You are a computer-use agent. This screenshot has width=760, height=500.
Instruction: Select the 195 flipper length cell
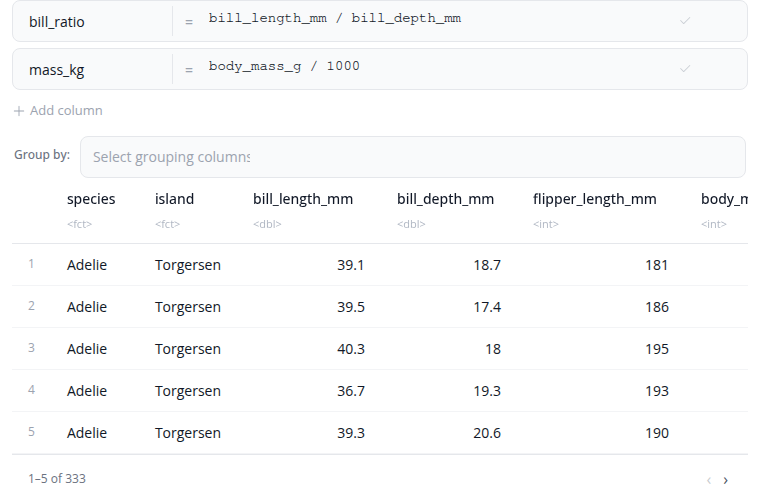coord(657,349)
